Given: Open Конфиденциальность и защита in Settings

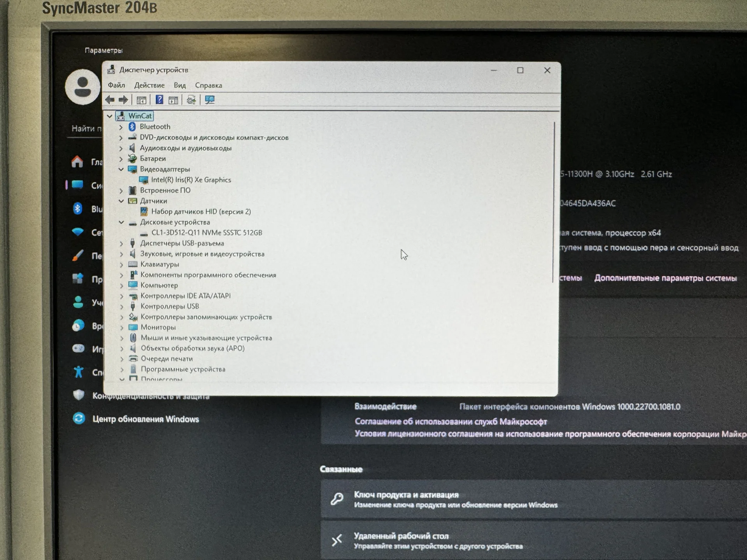Looking at the screenshot, I should tap(151, 396).
